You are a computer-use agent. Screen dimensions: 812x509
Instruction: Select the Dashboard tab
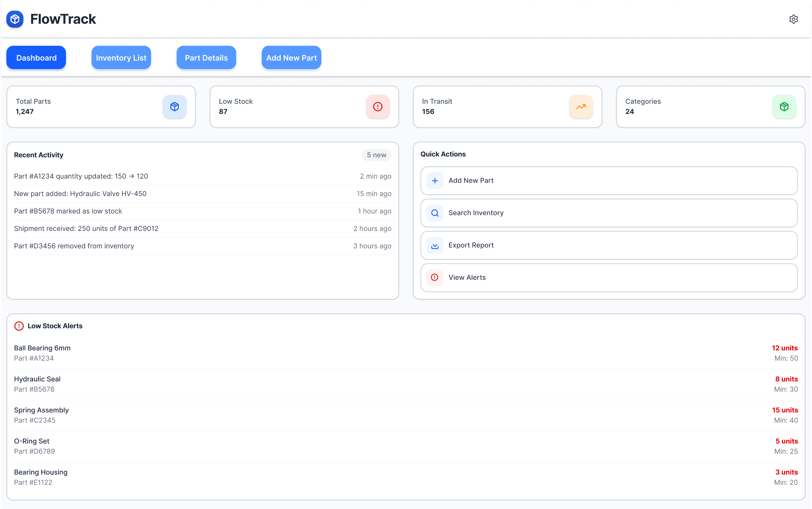click(36, 58)
